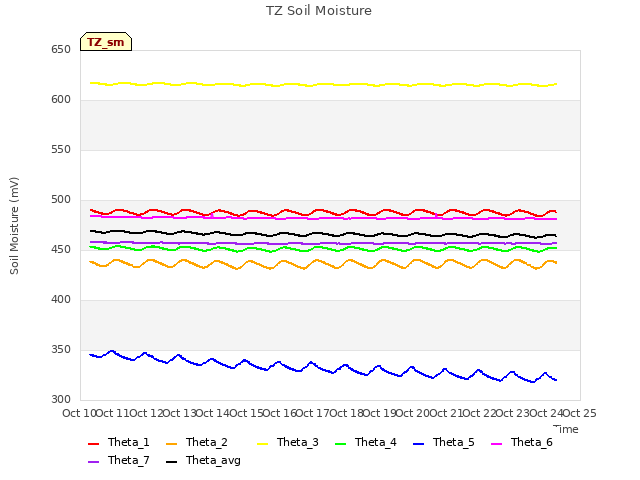The image size is (640, 480).
Task: Click the magenta Theta_6 legend swatch
Action: click(496, 444)
